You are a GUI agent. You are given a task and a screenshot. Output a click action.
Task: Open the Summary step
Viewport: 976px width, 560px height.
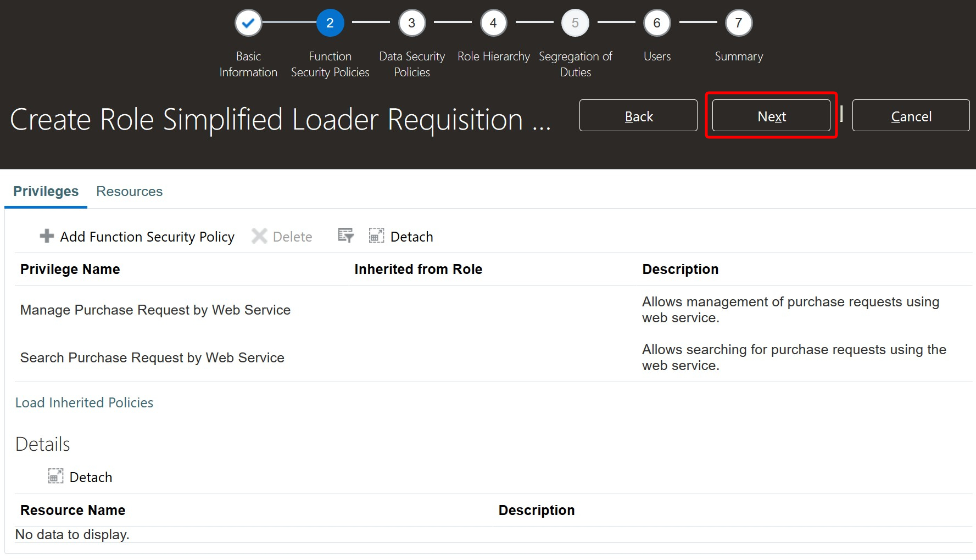click(x=738, y=23)
